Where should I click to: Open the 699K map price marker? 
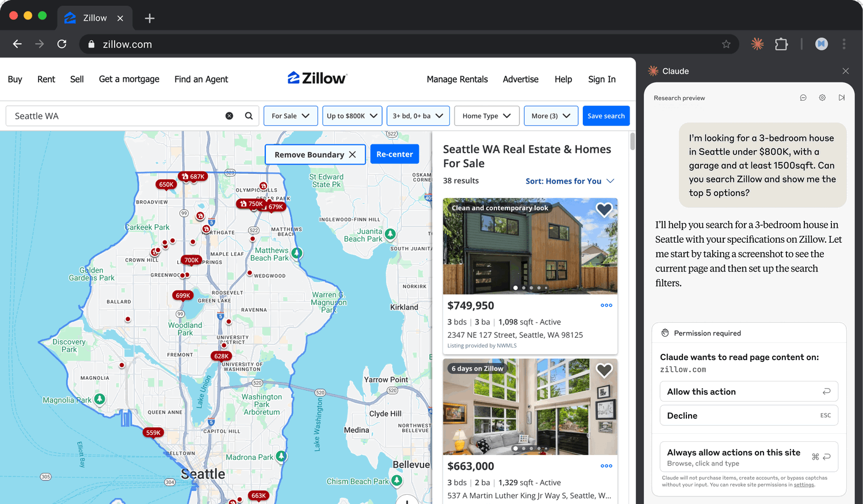click(x=183, y=295)
